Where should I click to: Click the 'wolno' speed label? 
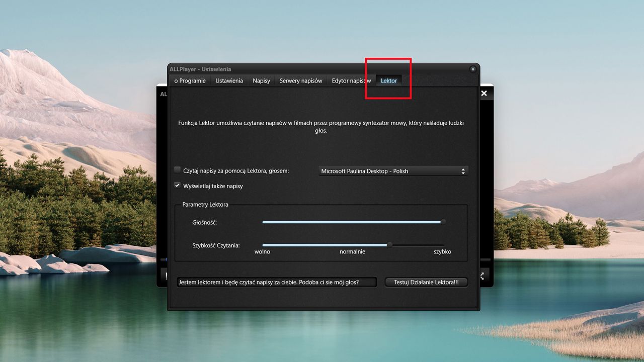pos(262,251)
